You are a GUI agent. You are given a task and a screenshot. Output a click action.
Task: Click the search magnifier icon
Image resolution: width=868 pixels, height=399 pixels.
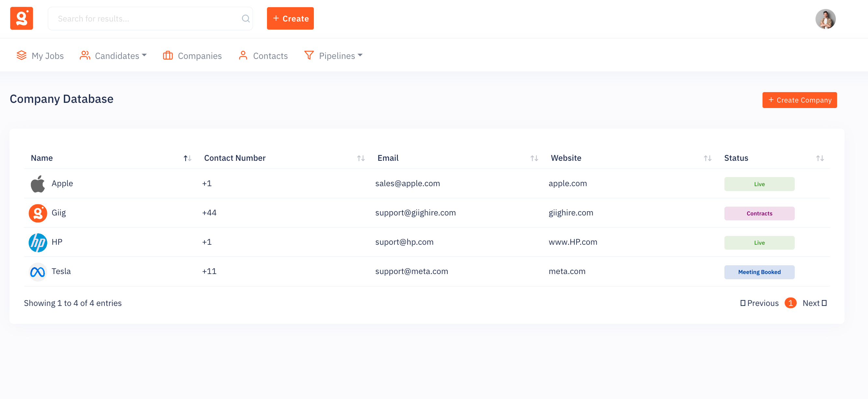[x=245, y=19]
